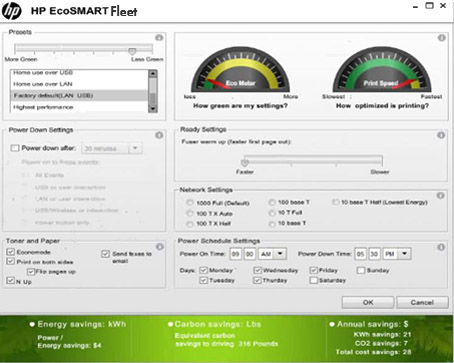Viewport: 454px width, 363px height.
Task: Open Power Down Time AM/PM dropdown
Action: [x=405, y=254]
